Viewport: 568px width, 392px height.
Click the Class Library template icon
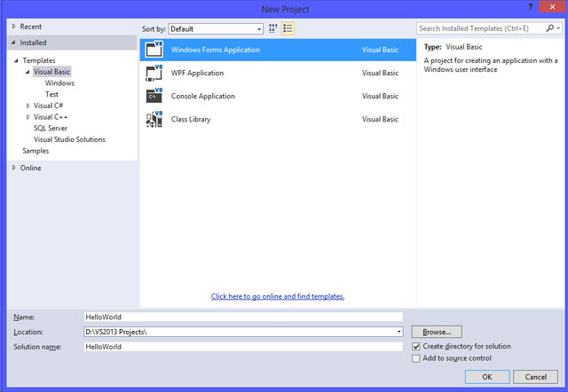(154, 119)
